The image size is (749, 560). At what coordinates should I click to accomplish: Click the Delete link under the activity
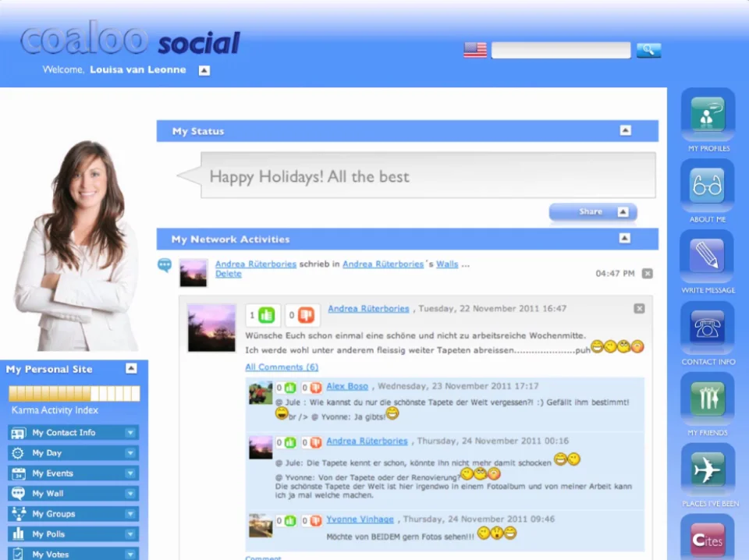pyautogui.click(x=229, y=274)
